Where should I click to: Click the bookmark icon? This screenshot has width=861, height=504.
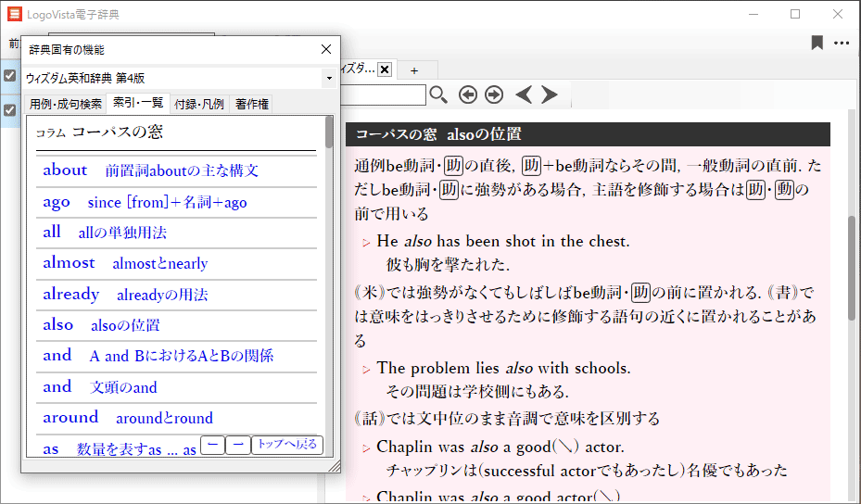click(817, 43)
